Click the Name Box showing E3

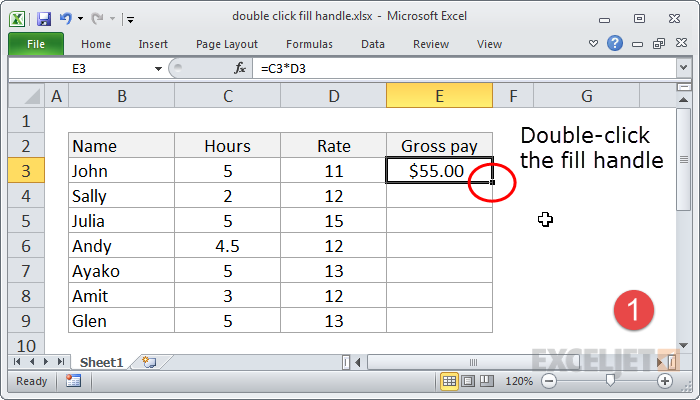tap(79, 69)
